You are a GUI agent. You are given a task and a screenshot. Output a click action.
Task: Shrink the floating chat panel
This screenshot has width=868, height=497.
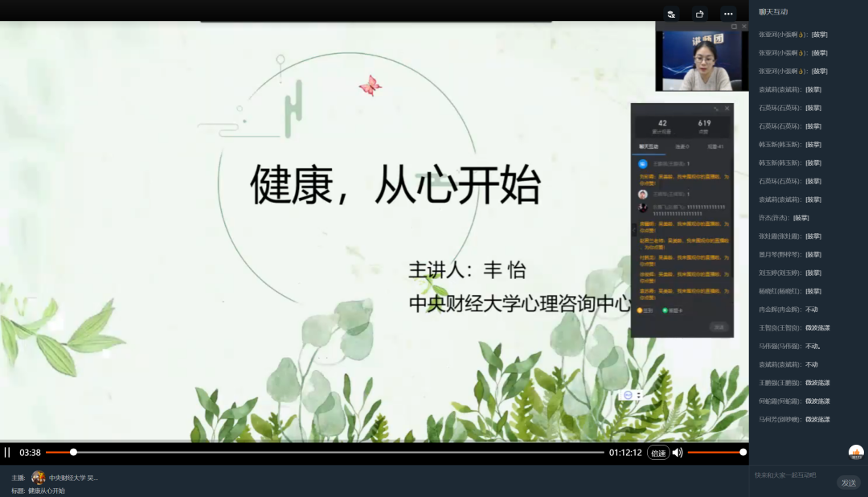pos(716,109)
